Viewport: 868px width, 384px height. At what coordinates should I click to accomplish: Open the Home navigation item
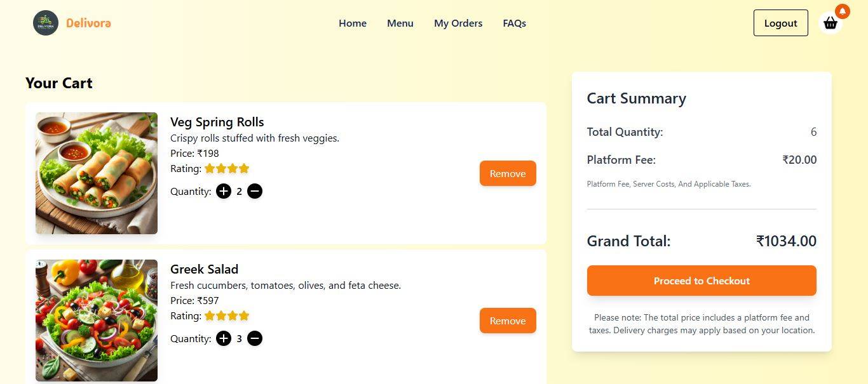[353, 23]
